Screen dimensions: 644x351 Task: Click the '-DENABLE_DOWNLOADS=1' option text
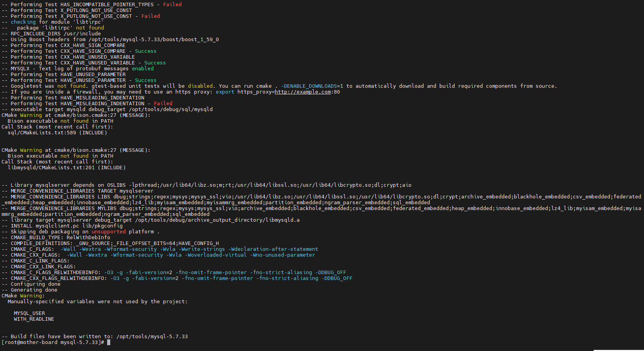(x=312, y=86)
